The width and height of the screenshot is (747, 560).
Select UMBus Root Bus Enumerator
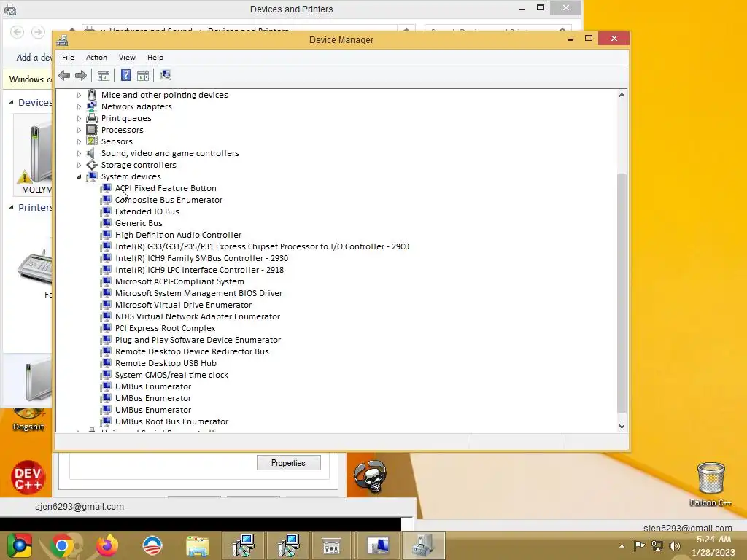171,421
